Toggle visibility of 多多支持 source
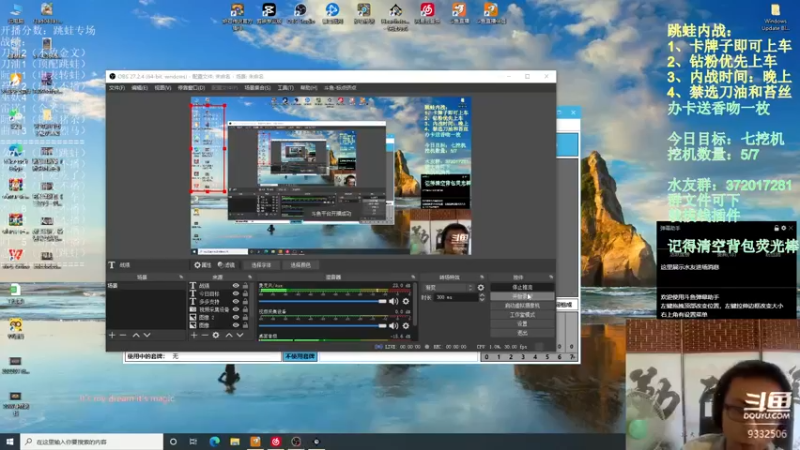Viewport: 800px width, 450px height. click(x=236, y=302)
